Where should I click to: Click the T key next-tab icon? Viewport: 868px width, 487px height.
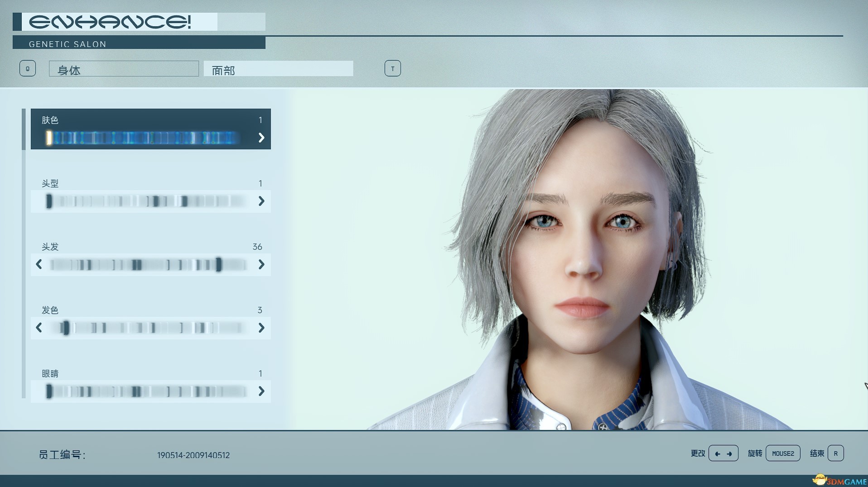coord(393,68)
